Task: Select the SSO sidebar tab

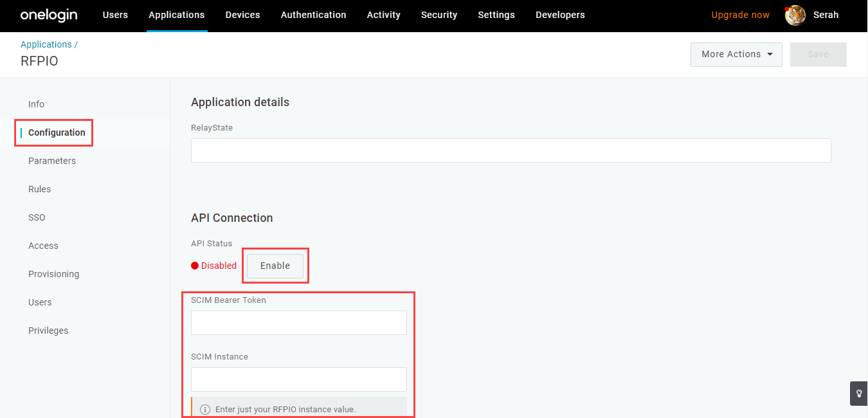Action: (37, 217)
